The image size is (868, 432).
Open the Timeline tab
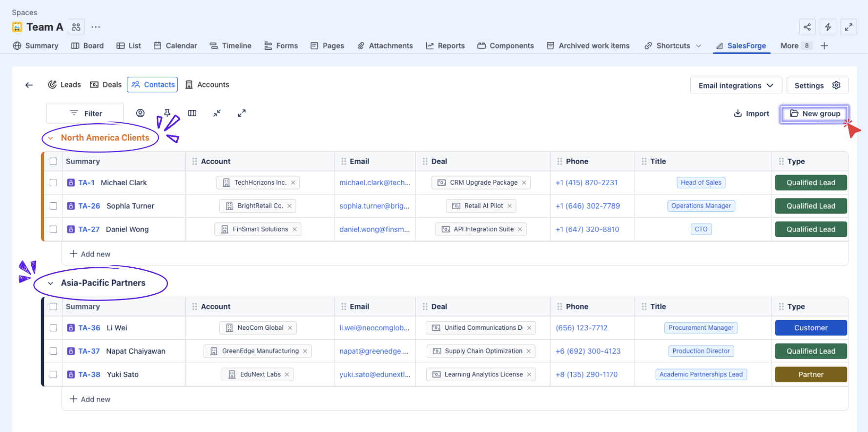click(230, 45)
